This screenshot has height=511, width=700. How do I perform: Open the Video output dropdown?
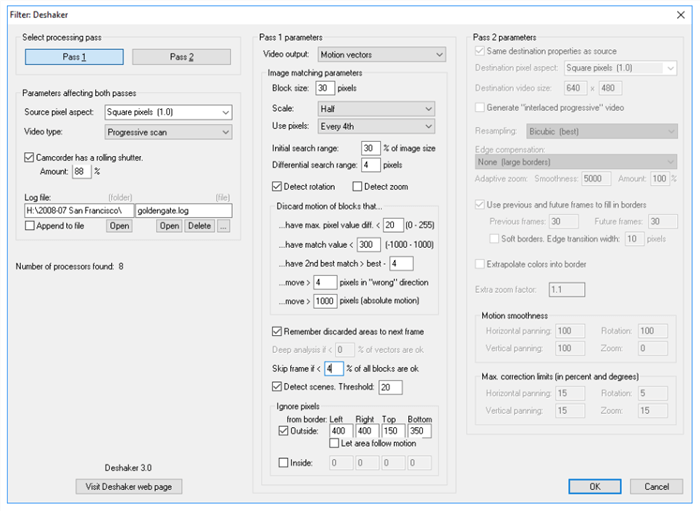[381, 54]
